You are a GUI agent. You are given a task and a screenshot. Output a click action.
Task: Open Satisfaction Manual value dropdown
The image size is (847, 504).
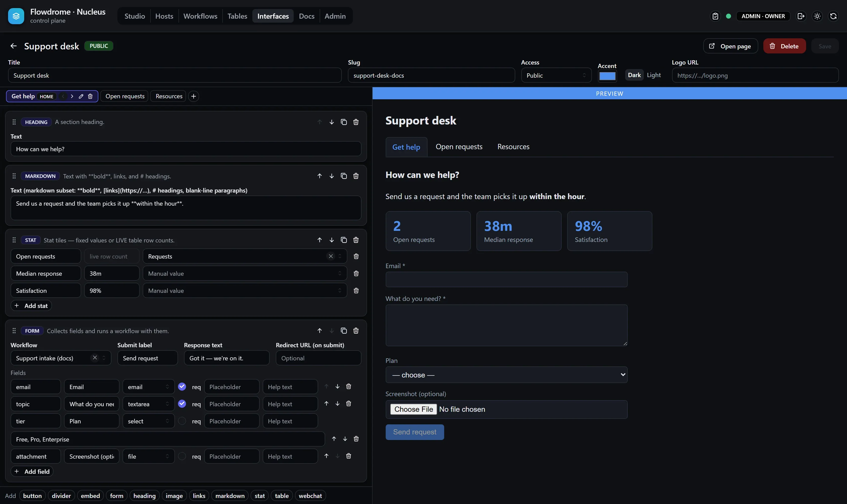245,290
